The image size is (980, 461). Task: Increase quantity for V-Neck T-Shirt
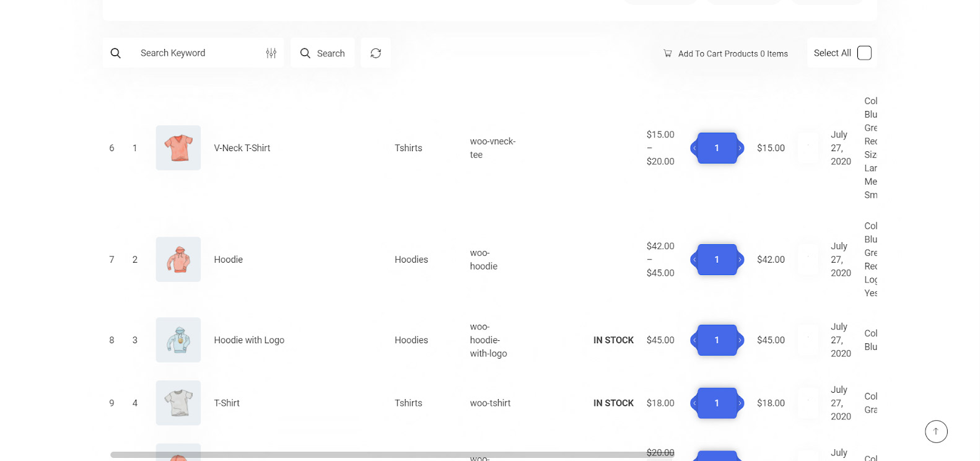point(740,148)
